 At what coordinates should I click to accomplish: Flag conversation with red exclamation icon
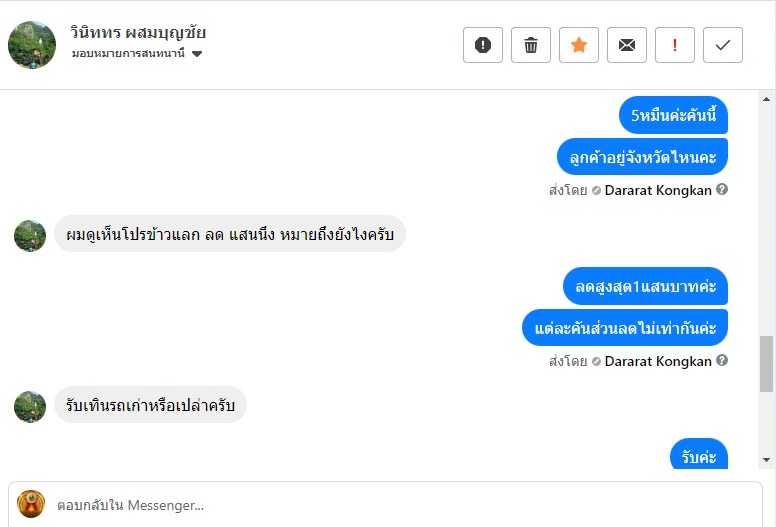point(675,45)
